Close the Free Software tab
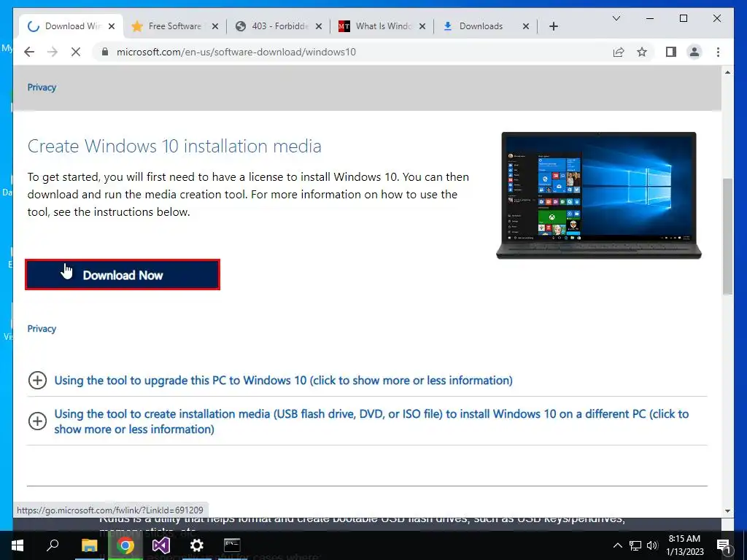This screenshot has width=747, height=560. tap(215, 26)
